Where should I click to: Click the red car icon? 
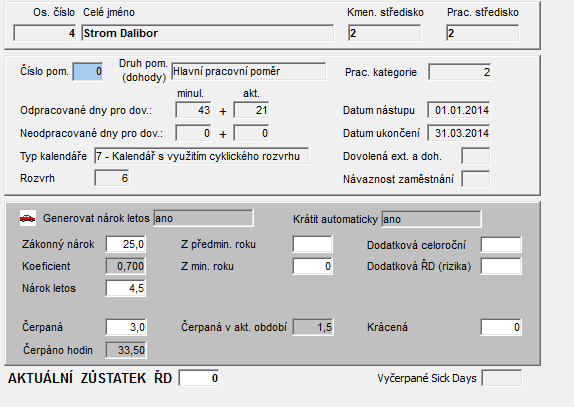(27, 218)
